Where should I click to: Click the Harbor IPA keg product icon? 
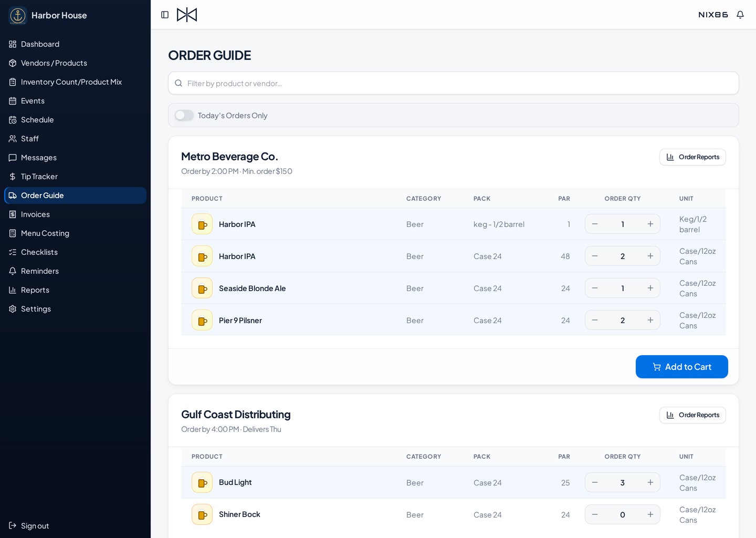[x=202, y=224]
